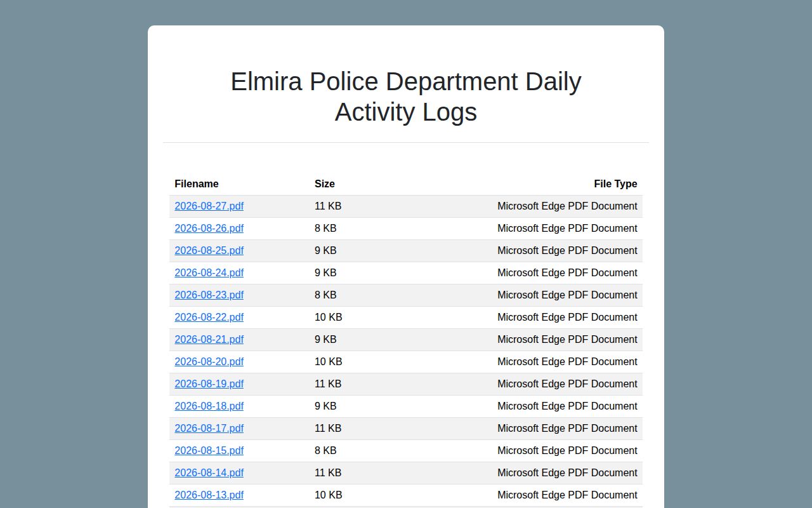812x508 pixels.
Task: Click the Filename column header
Action: click(x=197, y=184)
